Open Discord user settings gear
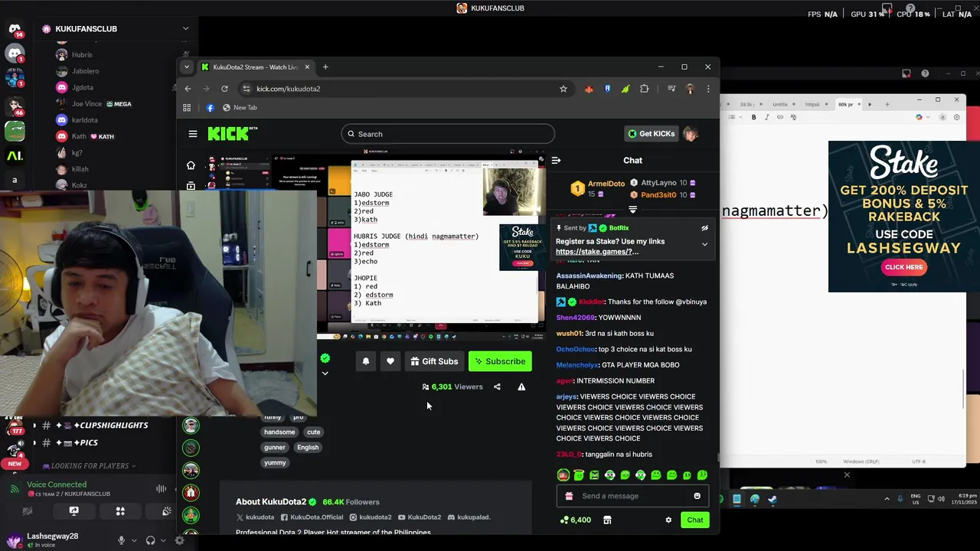 (179, 540)
